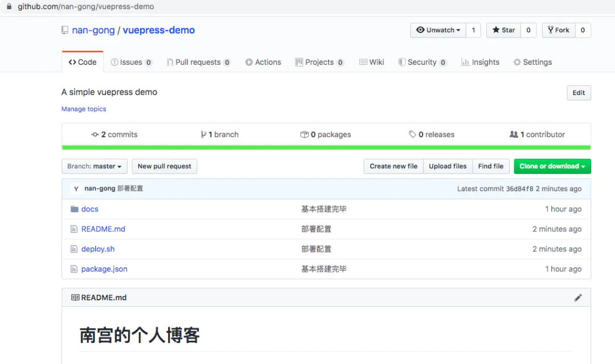Click the stargazers count 0
The height and width of the screenshot is (364, 615).
click(x=528, y=30)
